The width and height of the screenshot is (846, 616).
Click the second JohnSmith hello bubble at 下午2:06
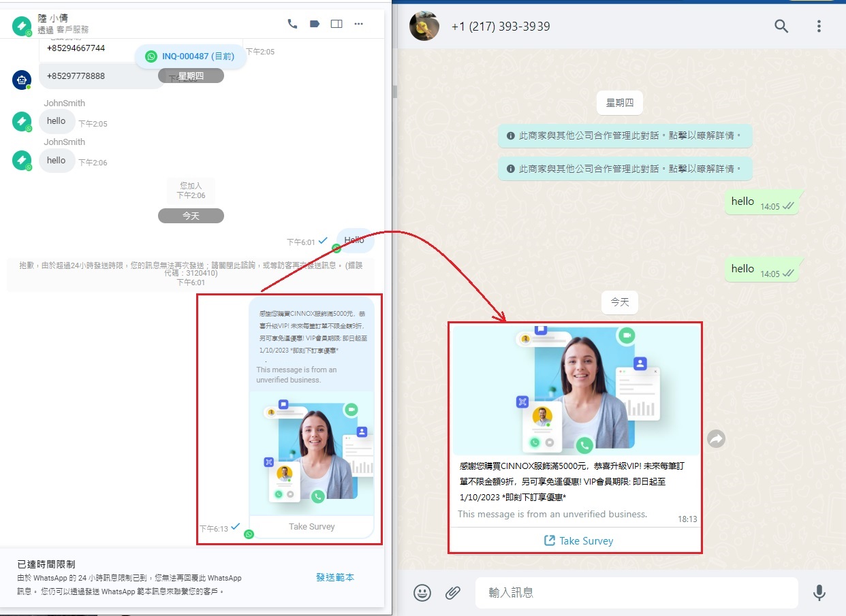[x=57, y=161]
